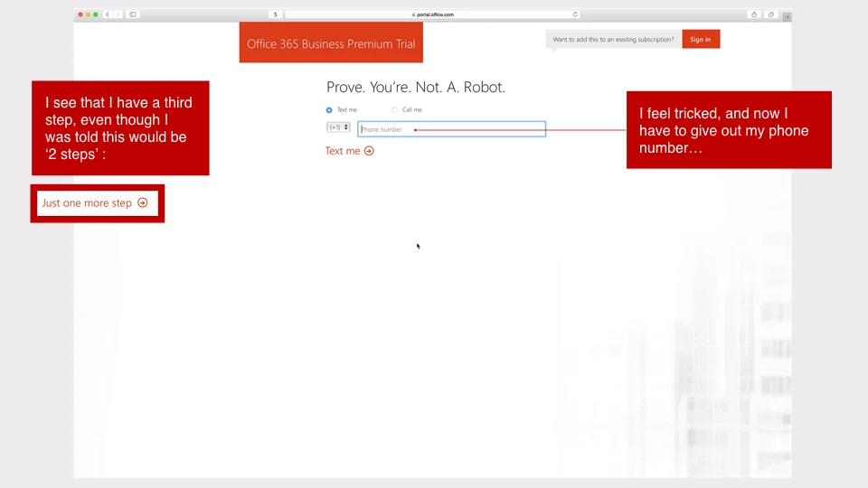Viewport: 868px width, 488px height.
Task: Go forward with Safari's forward arrow
Action: 118,14
